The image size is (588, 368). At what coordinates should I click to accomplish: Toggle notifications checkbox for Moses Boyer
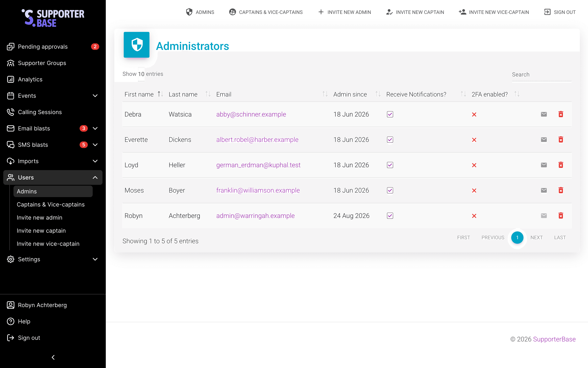pyautogui.click(x=390, y=190)
